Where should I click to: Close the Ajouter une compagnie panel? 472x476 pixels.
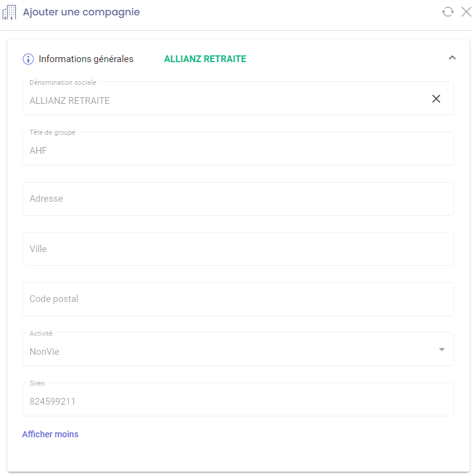[466, 12]
